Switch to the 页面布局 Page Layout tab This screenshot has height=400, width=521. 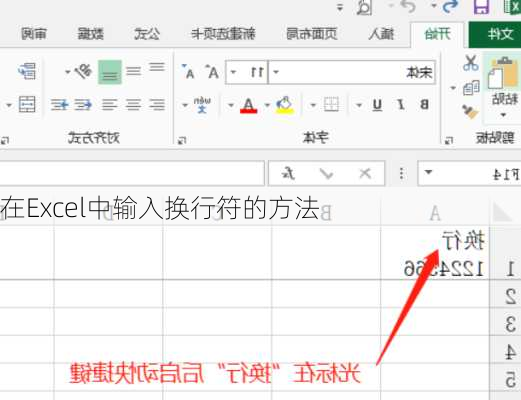[x=312, y=34]
